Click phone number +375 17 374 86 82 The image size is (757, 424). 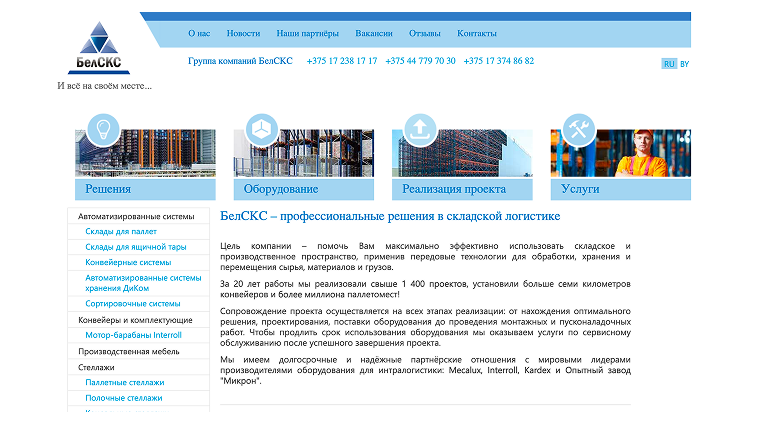tap(499, 61)
